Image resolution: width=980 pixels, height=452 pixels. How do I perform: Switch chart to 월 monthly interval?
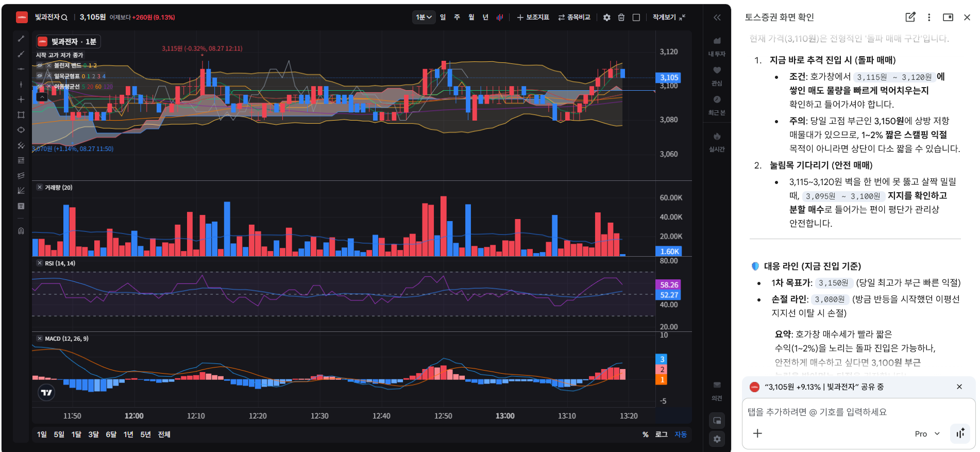471,18
